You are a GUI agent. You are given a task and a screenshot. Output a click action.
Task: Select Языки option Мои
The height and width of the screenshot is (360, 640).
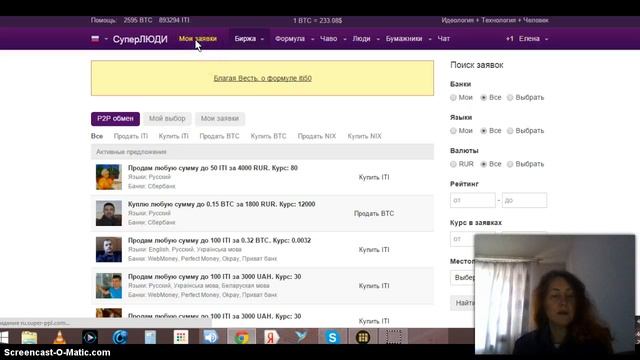pyautogui.click(x=453, y=131)
